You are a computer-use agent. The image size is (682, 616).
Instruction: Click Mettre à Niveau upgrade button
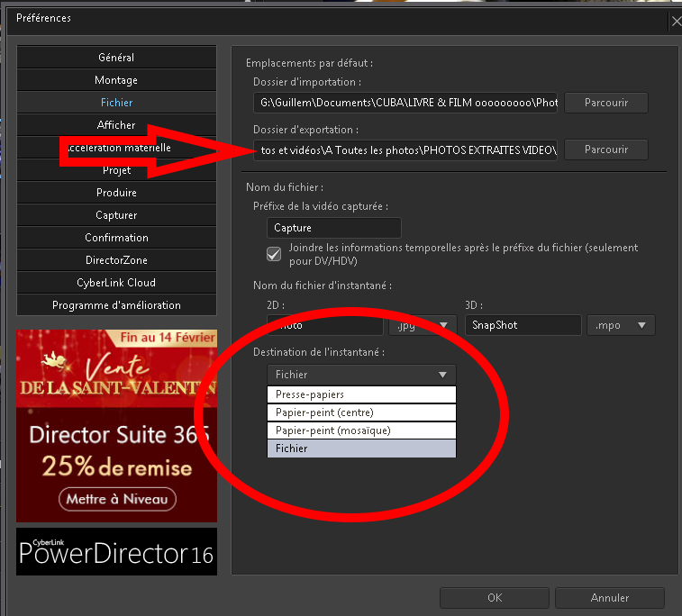[117, 499]
